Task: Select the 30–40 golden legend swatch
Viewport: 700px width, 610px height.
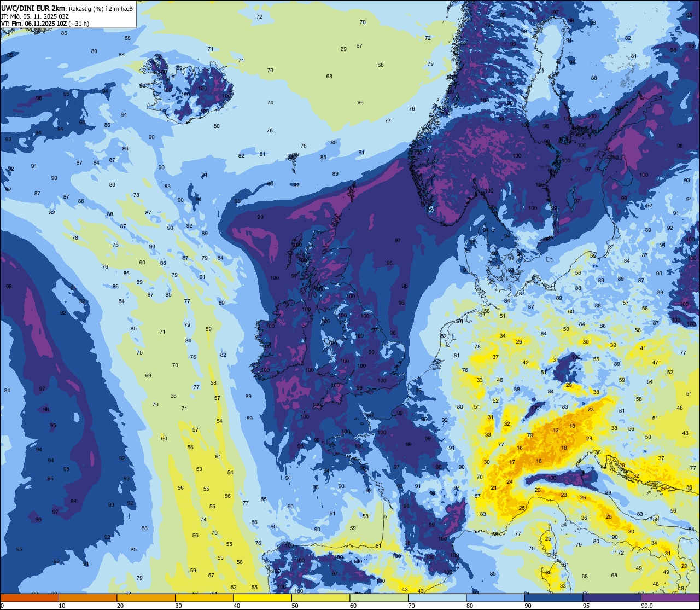Action: pyautogui.click(x=205, y=597)
